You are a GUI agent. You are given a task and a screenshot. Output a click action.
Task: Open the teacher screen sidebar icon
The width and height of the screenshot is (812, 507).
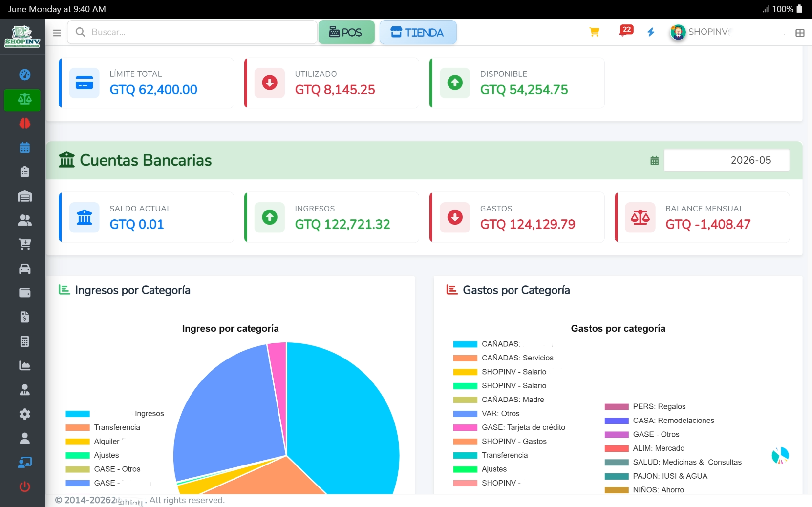(x=24, y=463)
